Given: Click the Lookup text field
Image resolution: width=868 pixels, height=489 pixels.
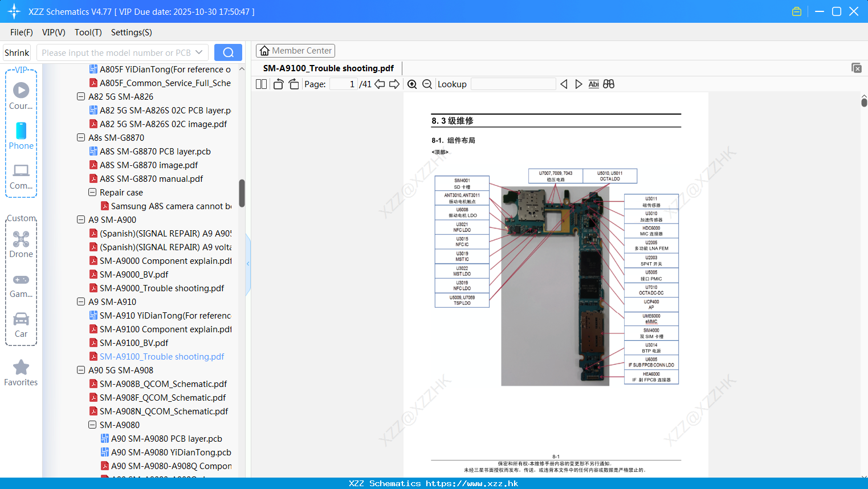Looking at the screenshot, I should (x=514, y=84).
